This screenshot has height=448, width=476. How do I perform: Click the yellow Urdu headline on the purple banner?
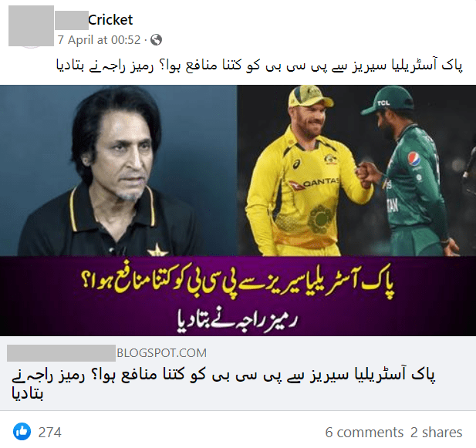(x=238, y=283)
